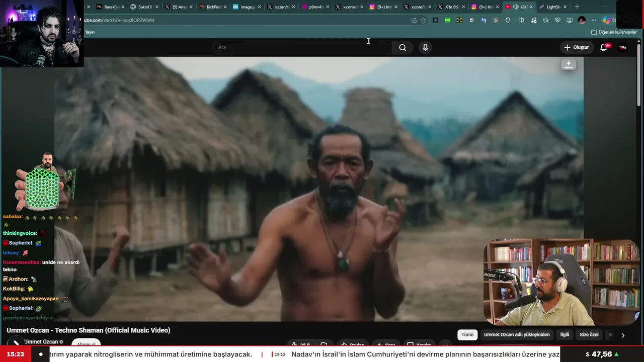Close the active YouTube tab
This screenshot has width=644, height=362.
coord(531,7)
